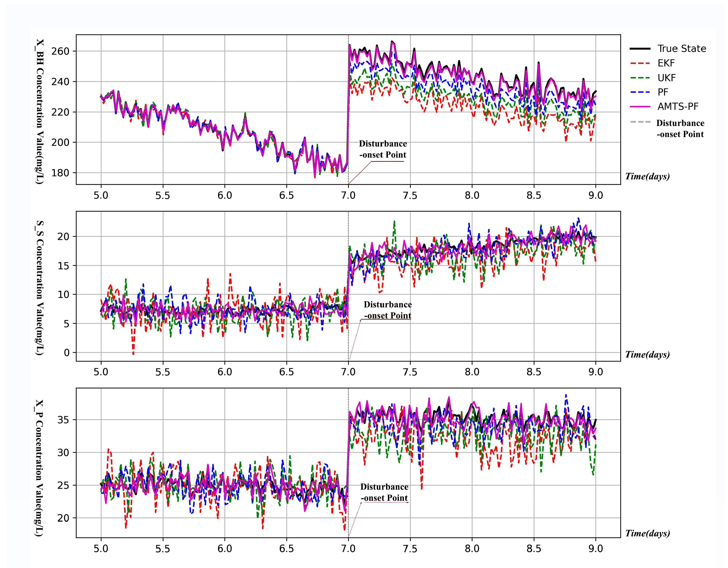Click the '9.0' x-tick under the X_BH plot
Screen dimensions: 728x568
click(x=596, y=196)
